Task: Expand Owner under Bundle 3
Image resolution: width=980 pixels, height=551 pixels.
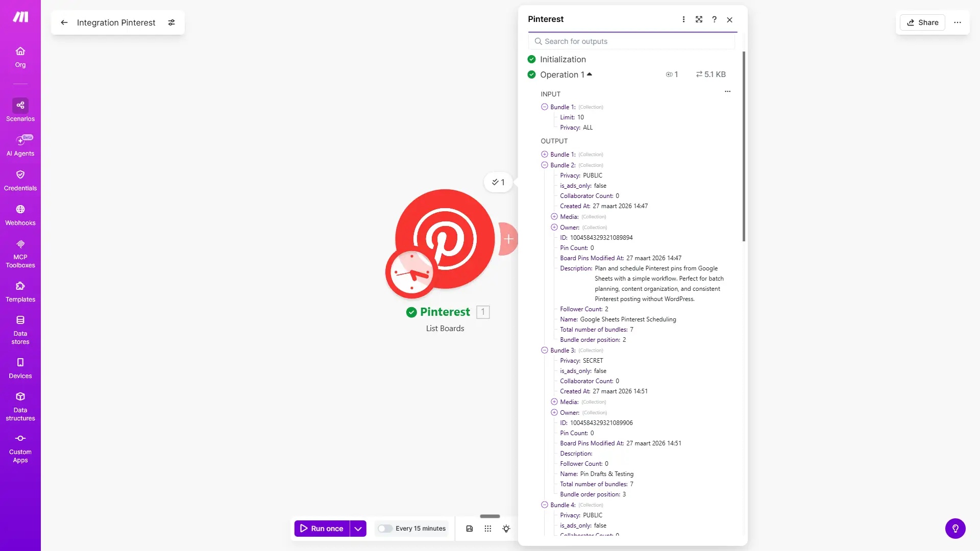Action: (554, 413)
